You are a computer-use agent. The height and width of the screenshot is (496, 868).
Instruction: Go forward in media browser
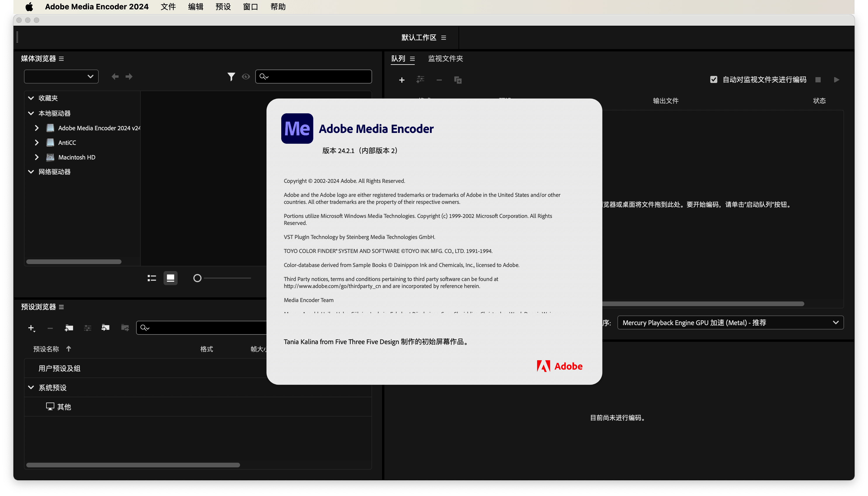[x=129, y=76]
